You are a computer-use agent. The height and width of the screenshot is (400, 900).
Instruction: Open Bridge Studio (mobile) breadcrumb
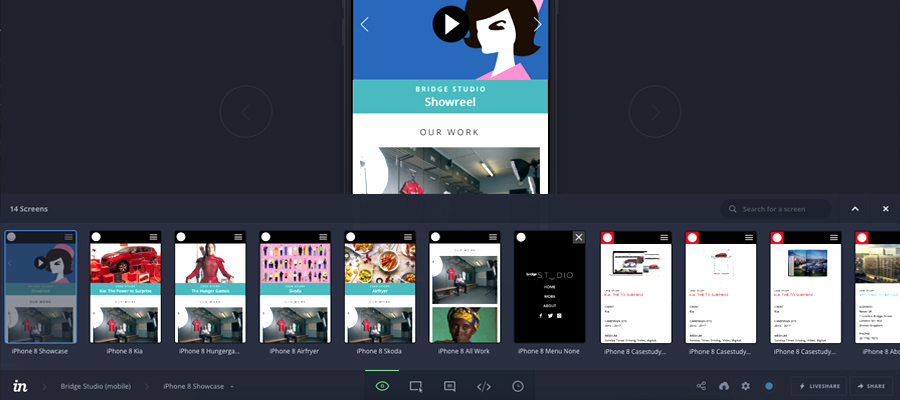pos(103,386)
